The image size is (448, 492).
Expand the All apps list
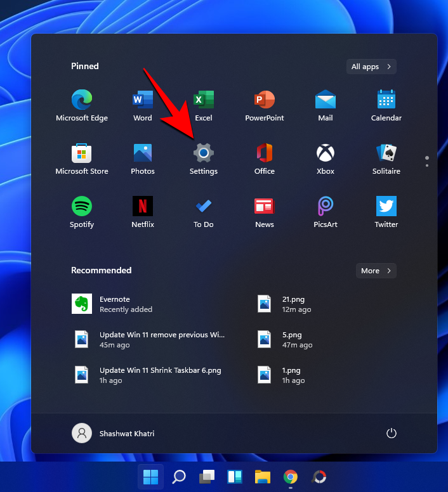(371, 67)
